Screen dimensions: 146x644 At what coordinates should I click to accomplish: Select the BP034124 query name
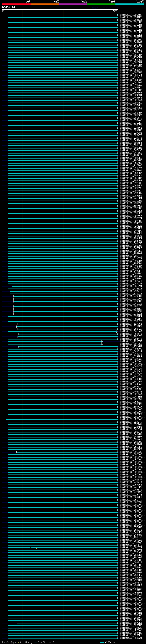pos(8,8)
